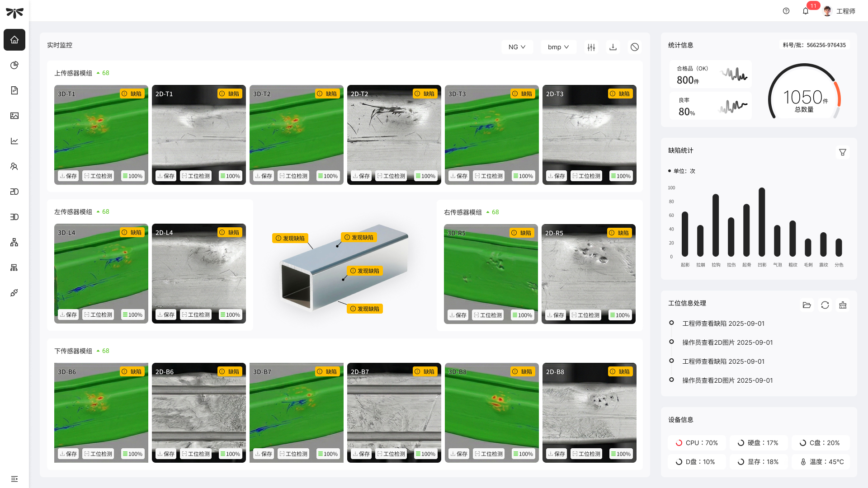Click the download icon in monitor toolbar
The image size is (868, 488).
[x=613, y=47]
